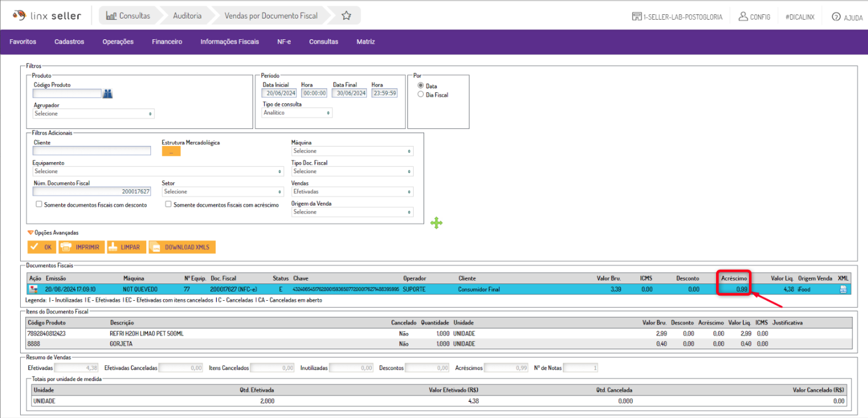Open the Origem da Venda dropdown
The width and height of the screenshot is (868, 418).
pyautogui.click(x=353, y=212)
